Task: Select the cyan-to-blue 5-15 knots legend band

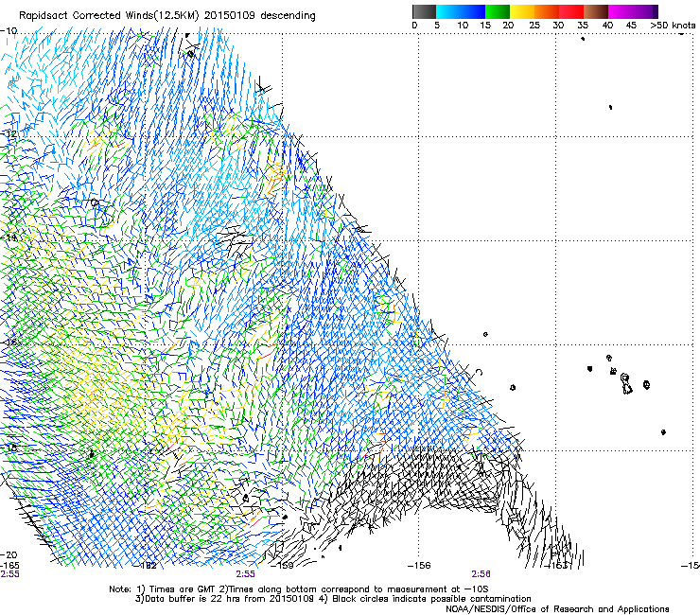Action: 461,11
